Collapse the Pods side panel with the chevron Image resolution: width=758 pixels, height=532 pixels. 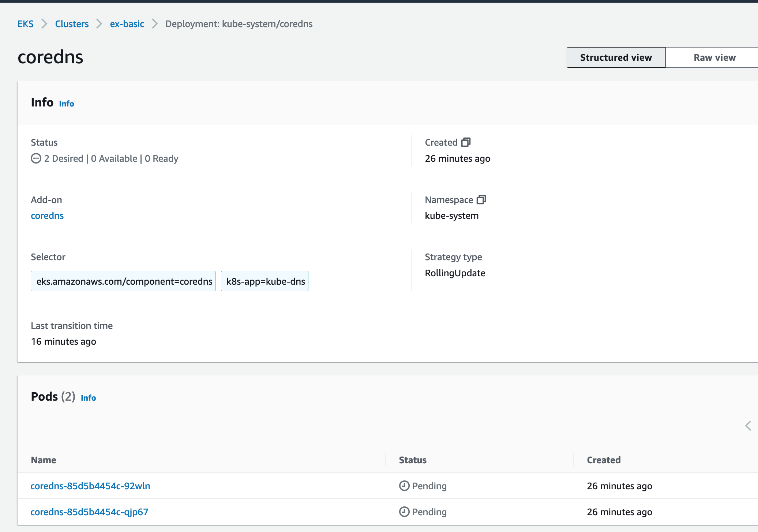(747, 426)
